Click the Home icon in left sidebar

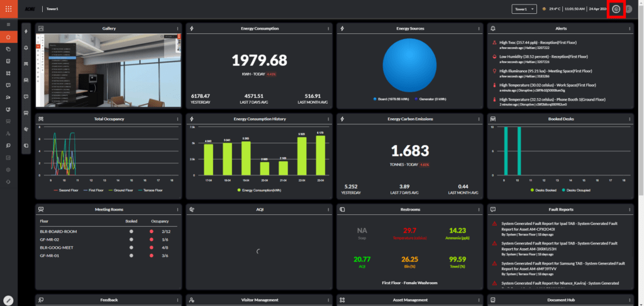[8, 38]
